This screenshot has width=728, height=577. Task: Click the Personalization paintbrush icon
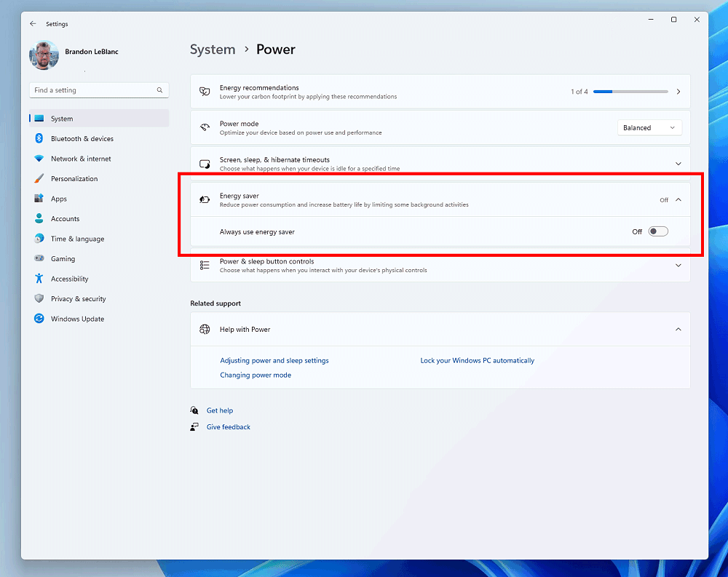coord(39,179)
